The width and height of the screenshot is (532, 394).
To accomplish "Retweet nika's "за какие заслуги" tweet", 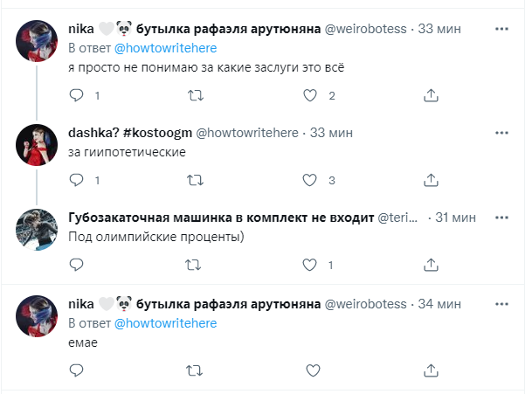I will point(195,96).
